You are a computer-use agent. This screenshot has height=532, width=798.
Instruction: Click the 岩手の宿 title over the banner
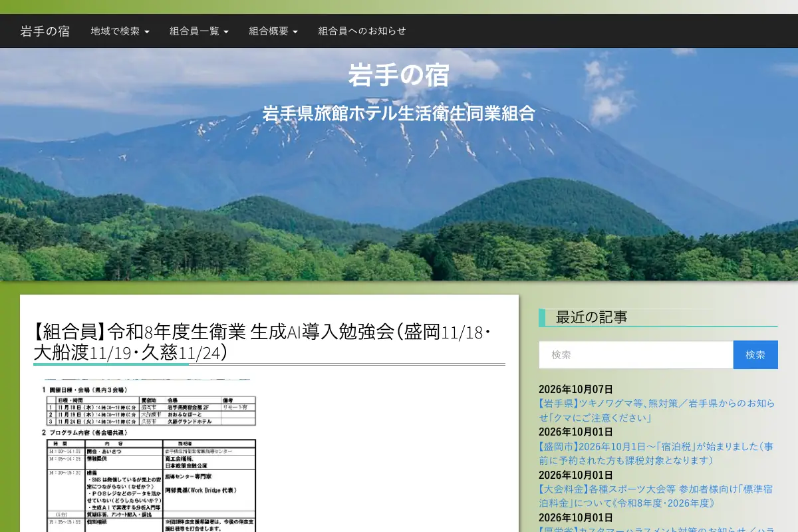coord(399,75)
